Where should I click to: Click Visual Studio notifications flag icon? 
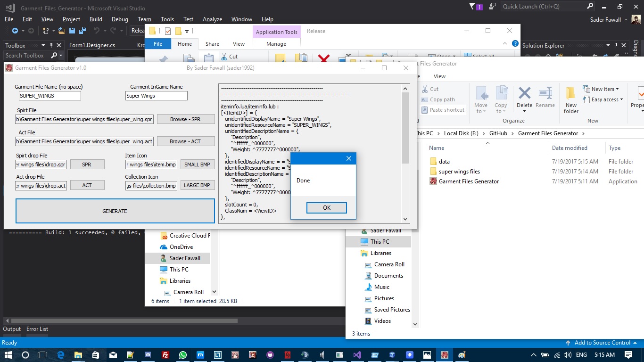(x=472, y=7)
